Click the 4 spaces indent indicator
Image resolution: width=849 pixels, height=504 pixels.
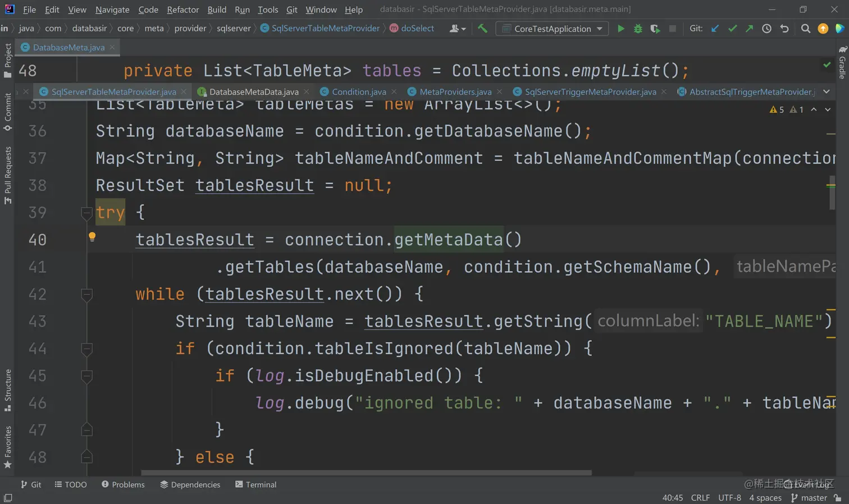(x=765, y=498)
